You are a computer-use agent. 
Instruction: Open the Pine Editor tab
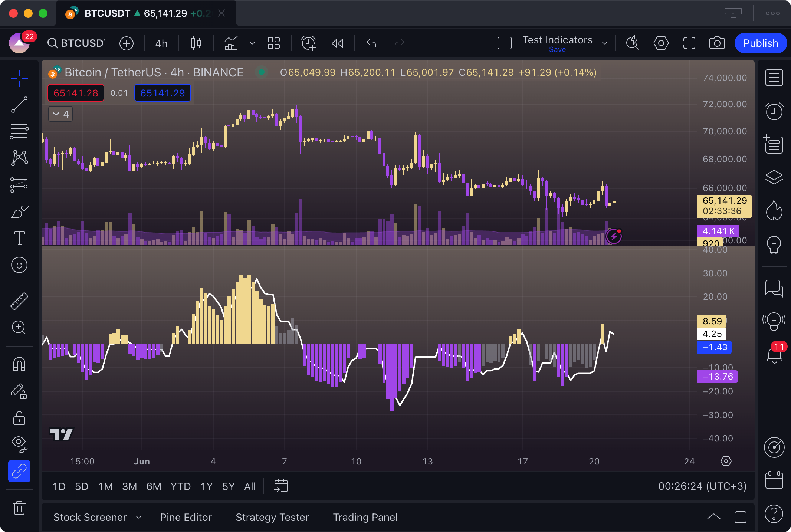coord(186,517)
